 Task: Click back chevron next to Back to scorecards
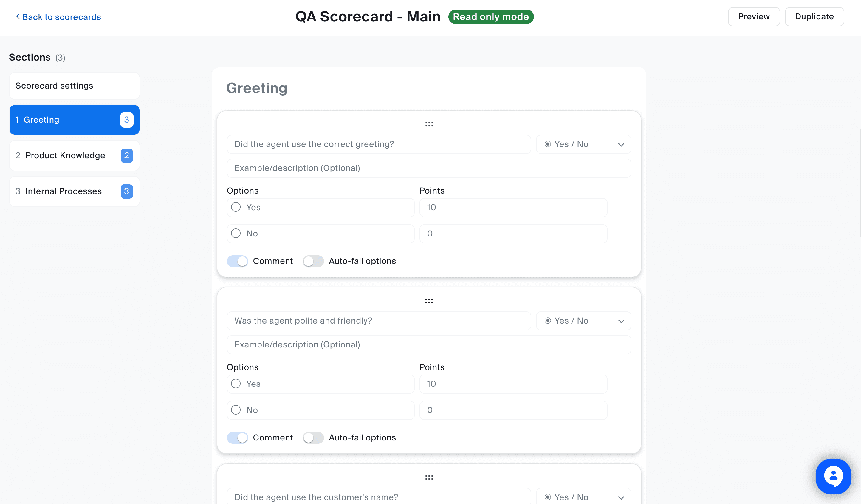click(x=18, y=16)
